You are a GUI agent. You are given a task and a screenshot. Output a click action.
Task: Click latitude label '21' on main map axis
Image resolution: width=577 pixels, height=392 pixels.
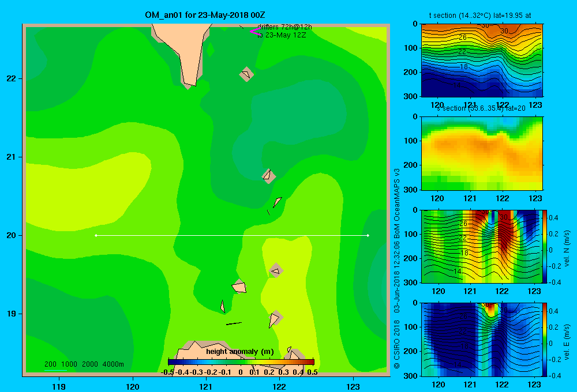pyautogui.click(x=12, y=157)
